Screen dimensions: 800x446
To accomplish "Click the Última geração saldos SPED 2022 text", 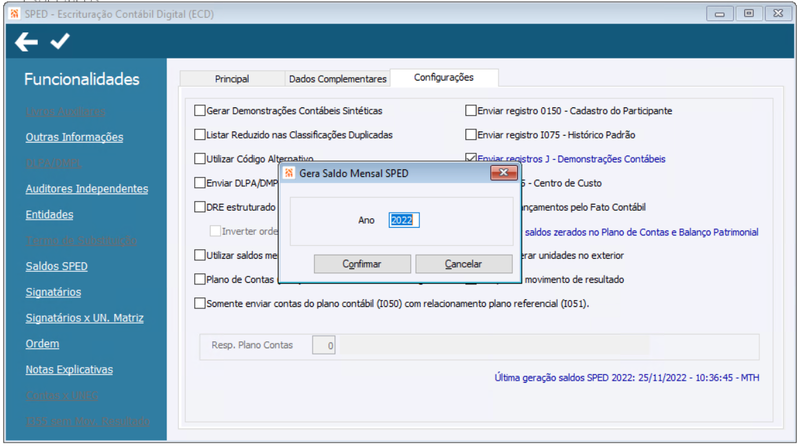I will [x=627, y=378].
